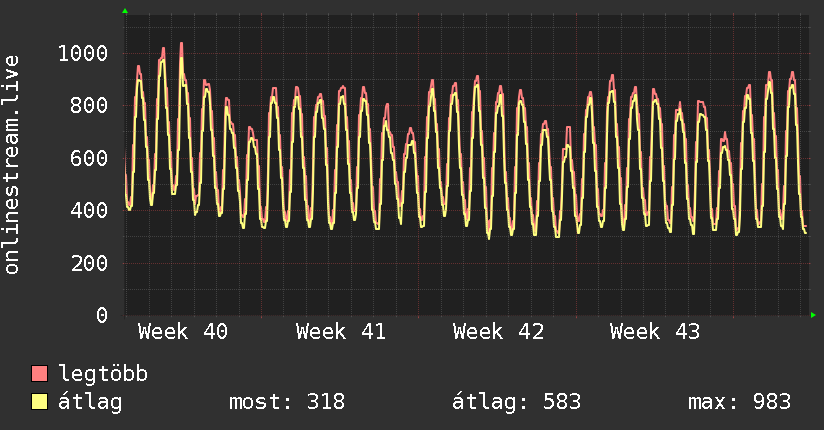The width and height of the screenshot is (824, 430).
Task: Click the yellow átlag legend swatch
Action: pos(39,402)
